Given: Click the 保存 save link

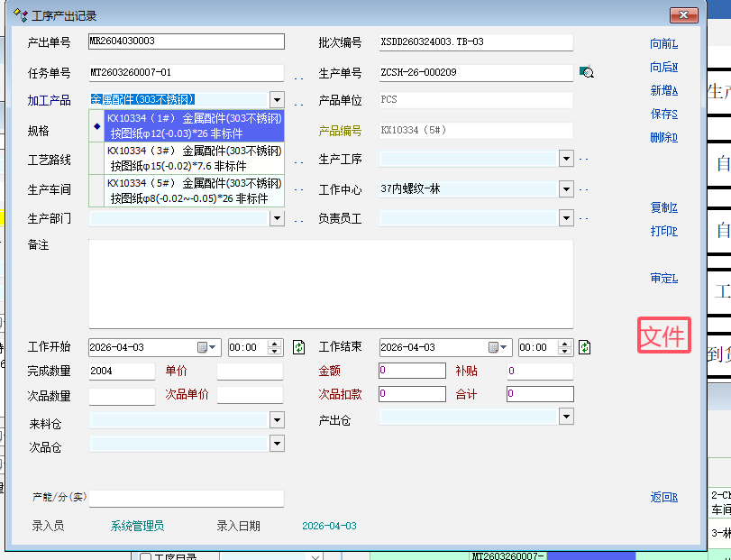Looking at the screenshot, I should pyautogui.click(x=662, y=115).
